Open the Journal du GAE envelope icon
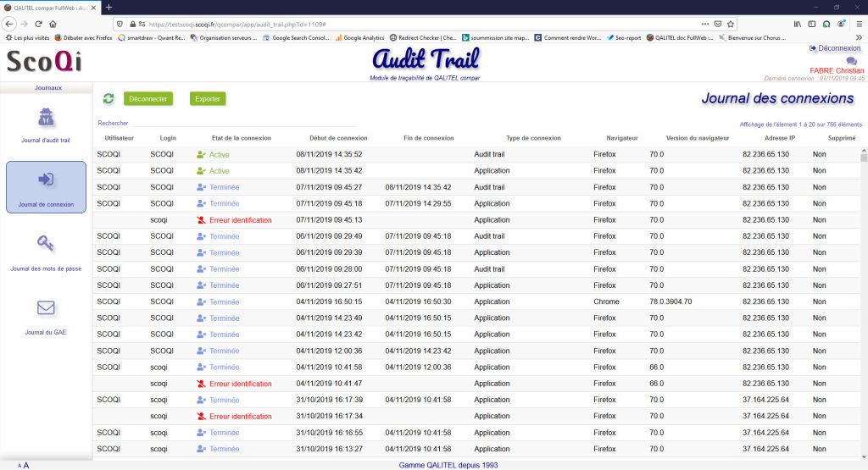The image size is (868, 470). coord(46,307)
